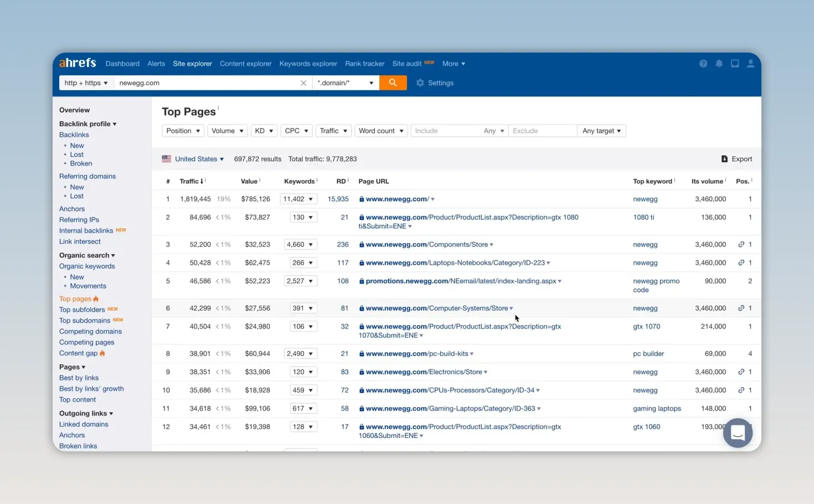Switch to Site explorer

[x=192, y=64]
